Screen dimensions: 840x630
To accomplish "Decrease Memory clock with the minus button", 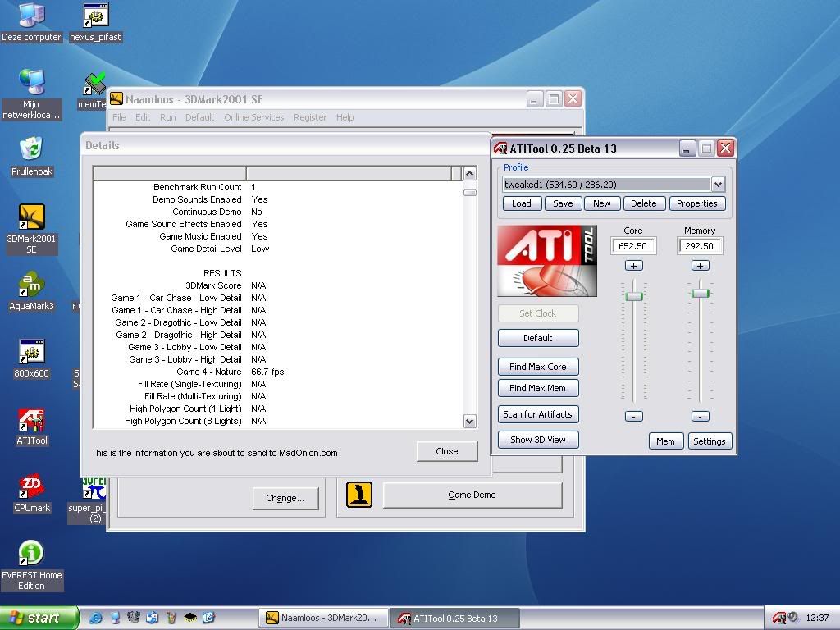I will (701, 416).
